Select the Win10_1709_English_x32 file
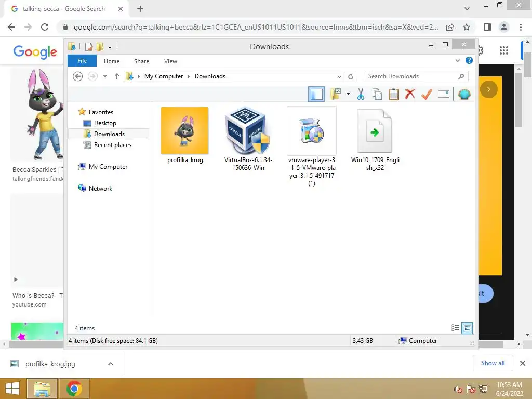The image size is (532, 399). (375, 139)
